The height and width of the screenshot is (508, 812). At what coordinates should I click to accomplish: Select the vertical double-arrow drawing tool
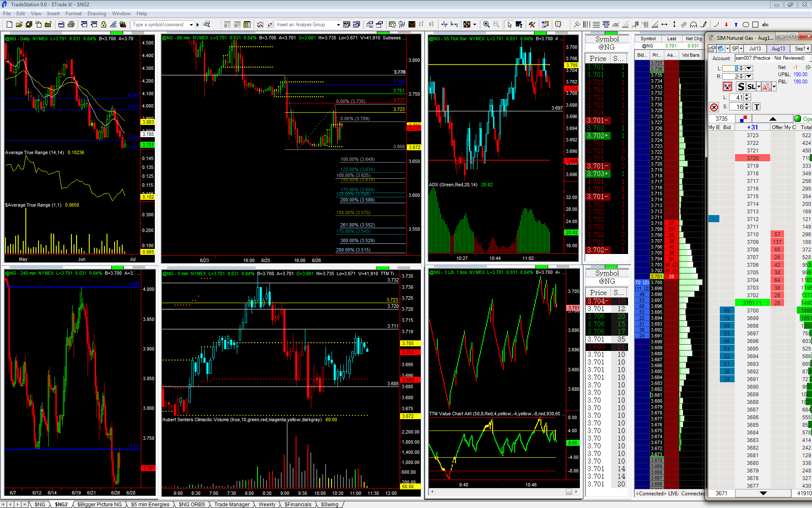click(674, 25)
